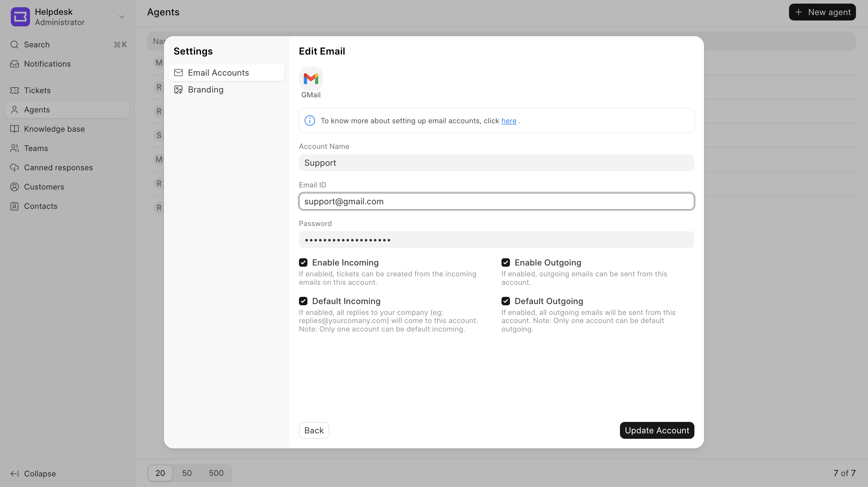Click the Agents page heading

[163, 12]
